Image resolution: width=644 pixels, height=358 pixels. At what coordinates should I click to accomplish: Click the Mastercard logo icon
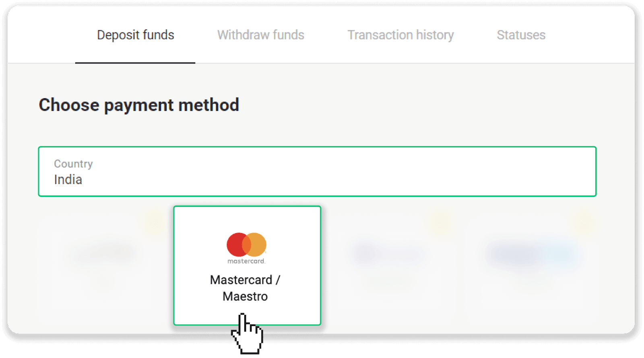click(246, 245)
